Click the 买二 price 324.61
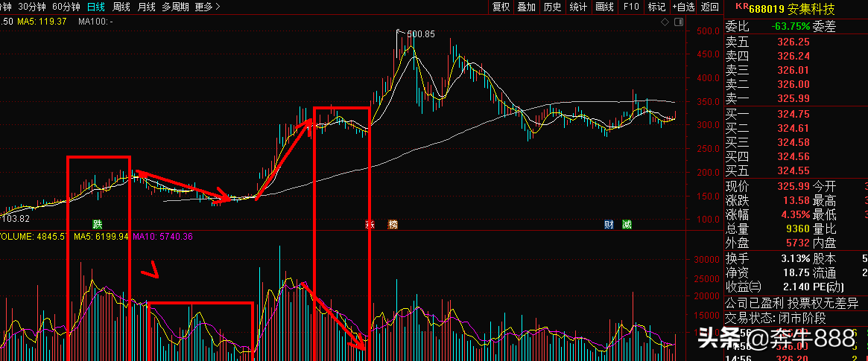Image resolution: width=868 pixels, height=361 pixels. (x=793, y=129)
